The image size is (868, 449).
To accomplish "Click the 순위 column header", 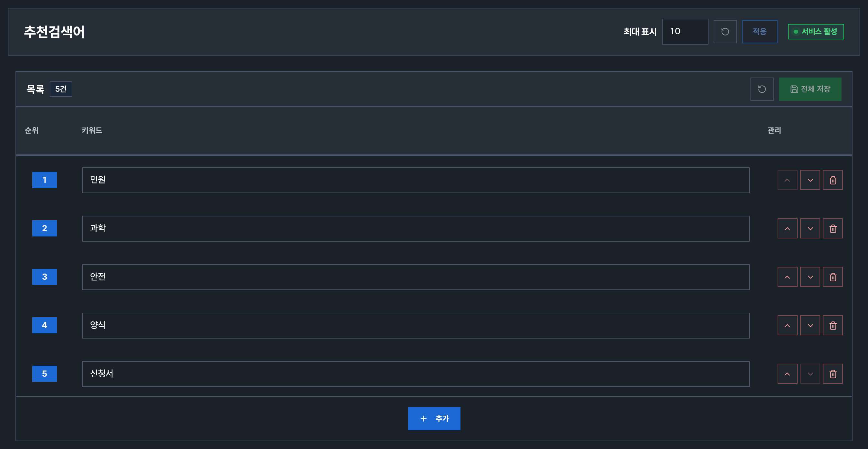I will pyautogui.click(x=32, y=131).
